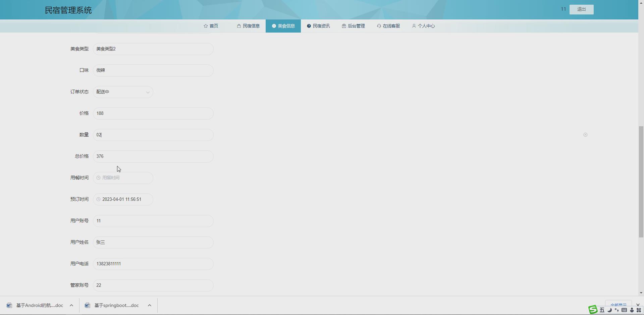Click the small circled x icon at right

point(585,135)
